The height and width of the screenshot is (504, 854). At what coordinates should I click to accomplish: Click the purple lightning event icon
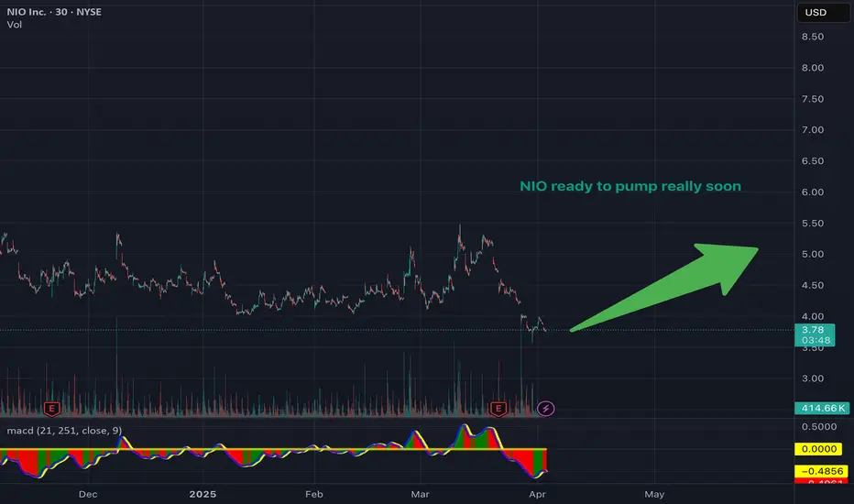[546, 408]
